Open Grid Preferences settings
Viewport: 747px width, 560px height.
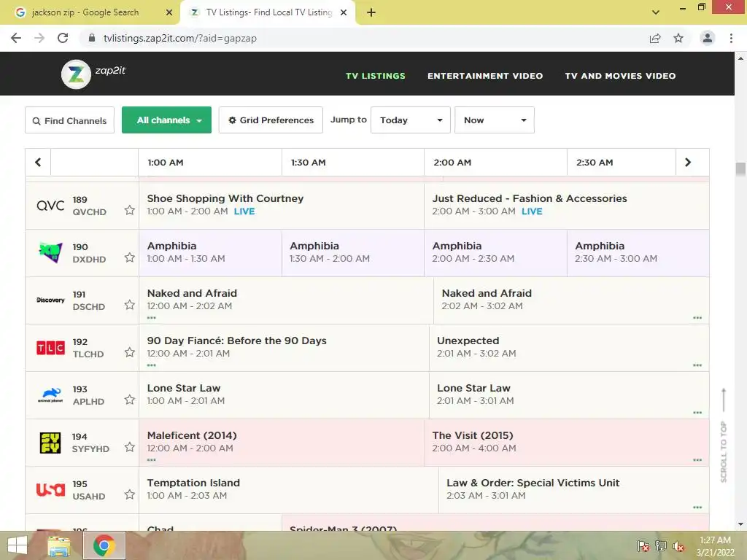pos(271,120)
